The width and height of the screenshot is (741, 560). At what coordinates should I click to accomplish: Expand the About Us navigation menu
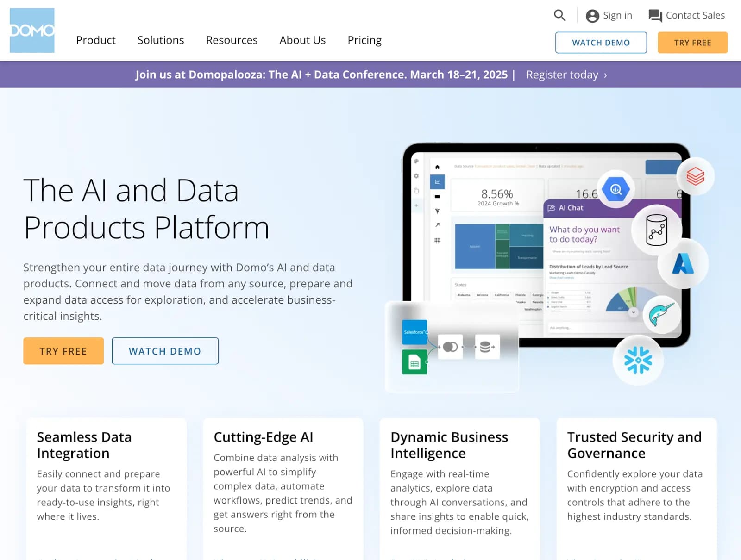pyautogui.click(x=302, y=40)
